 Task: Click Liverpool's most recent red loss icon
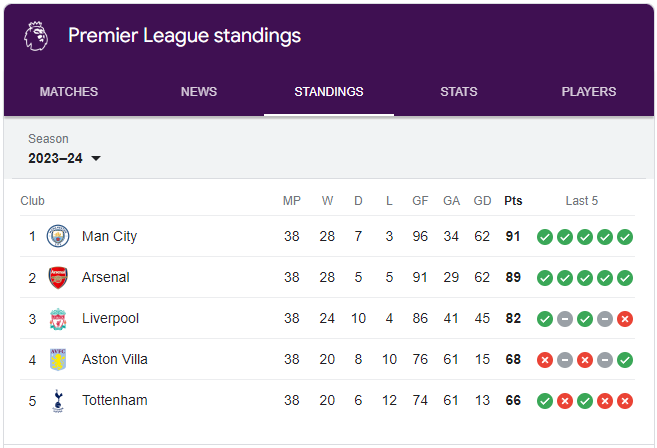(x=625, y=319)
